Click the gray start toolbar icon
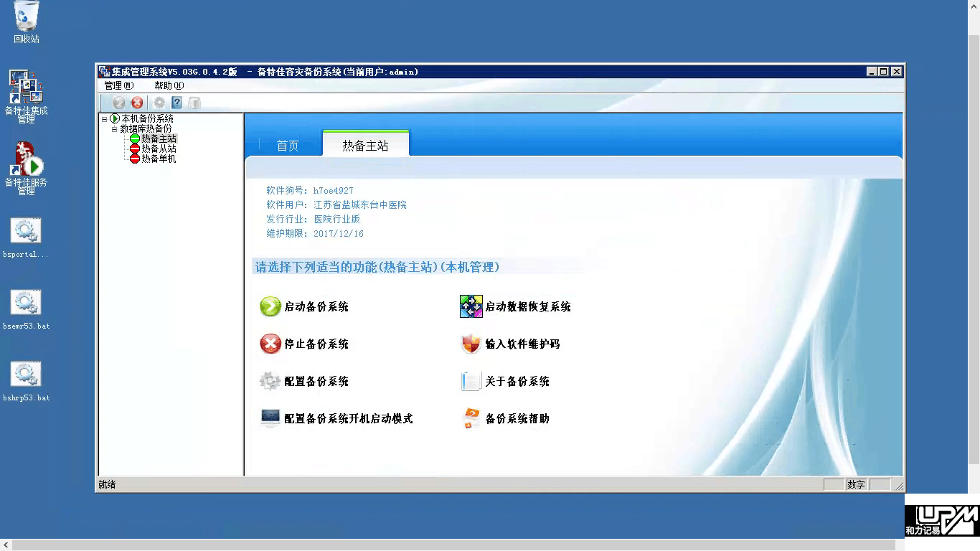The width and height of the screenshot is (980, 551). [119, 103]
